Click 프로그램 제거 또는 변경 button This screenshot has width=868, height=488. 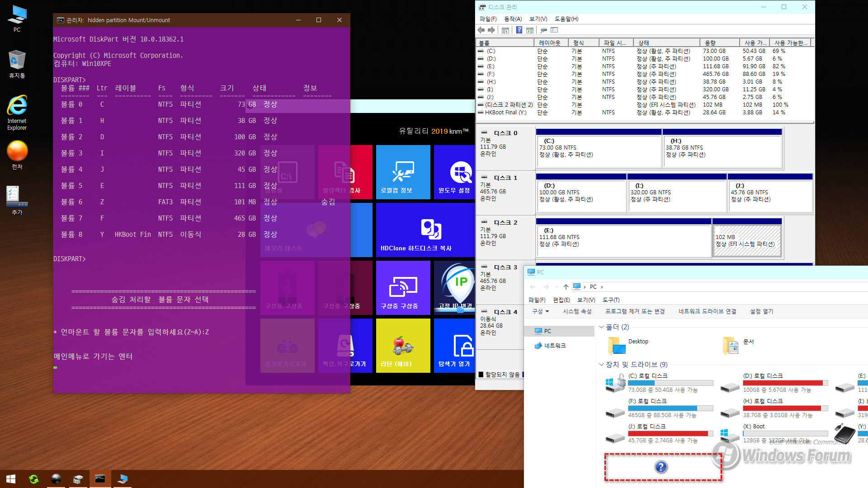click(635, 311)
